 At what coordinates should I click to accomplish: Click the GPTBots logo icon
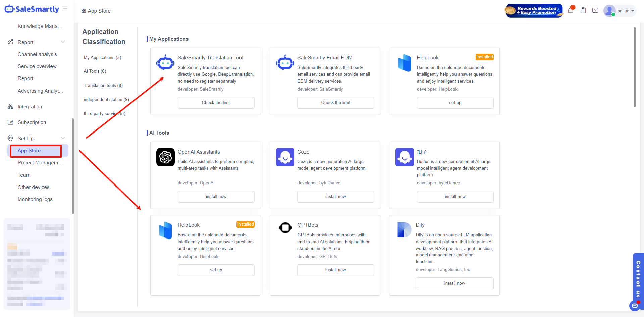pos(285,228)
